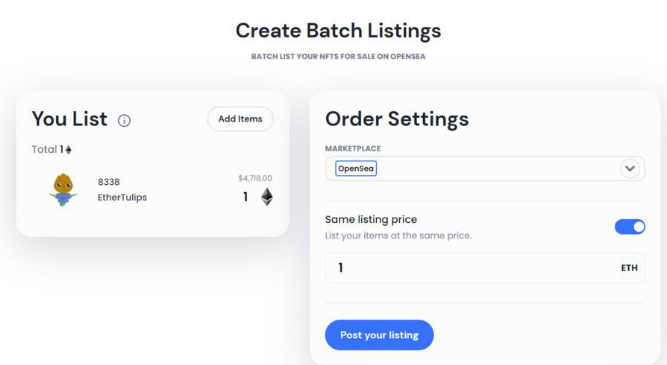Open the info icon beside You List
This screenshot has width=667, height=365.
[124, 121]
